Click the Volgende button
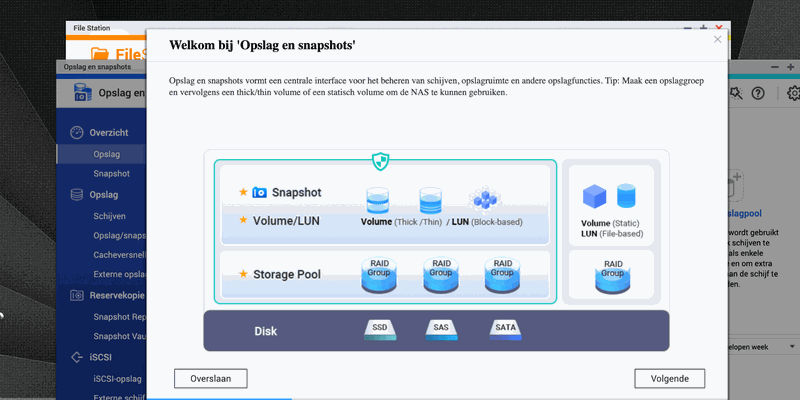This screenshot has height=400, width=800. [669, 378]
